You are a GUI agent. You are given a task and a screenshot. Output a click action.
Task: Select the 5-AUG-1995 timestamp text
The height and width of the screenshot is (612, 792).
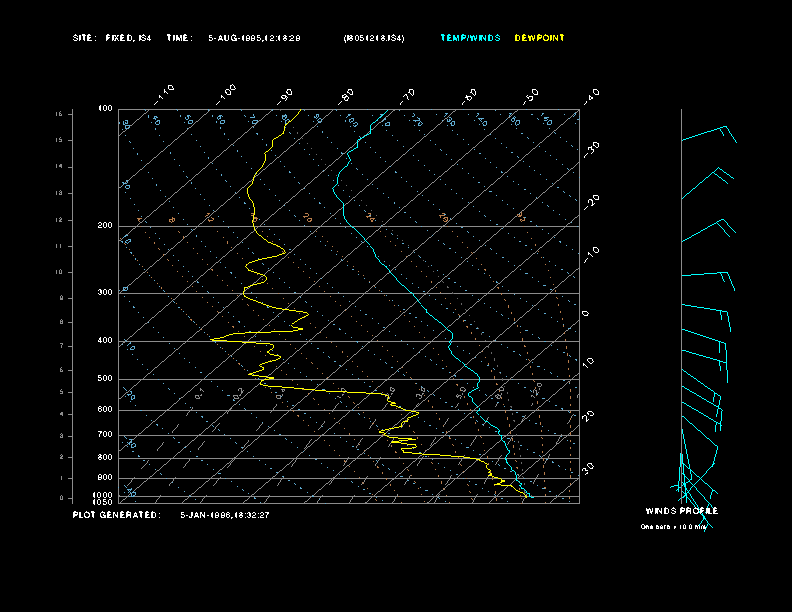pyautogui.click(x=254, y=38)
